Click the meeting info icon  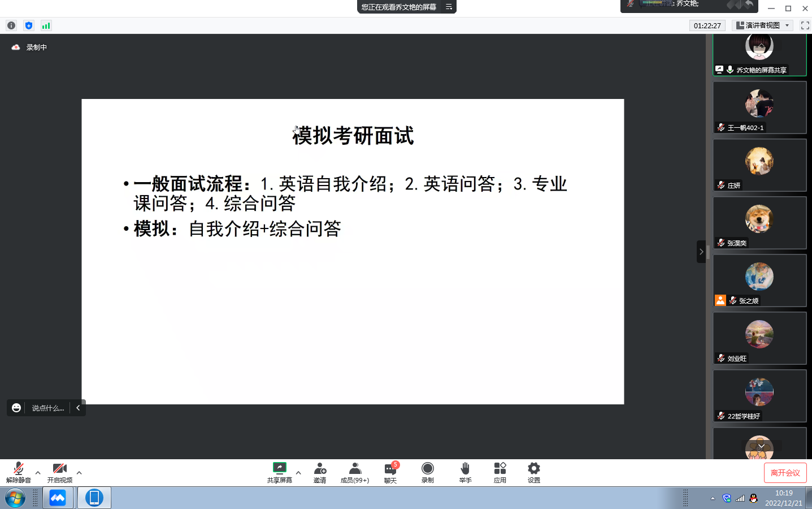[x=11, y=25]
